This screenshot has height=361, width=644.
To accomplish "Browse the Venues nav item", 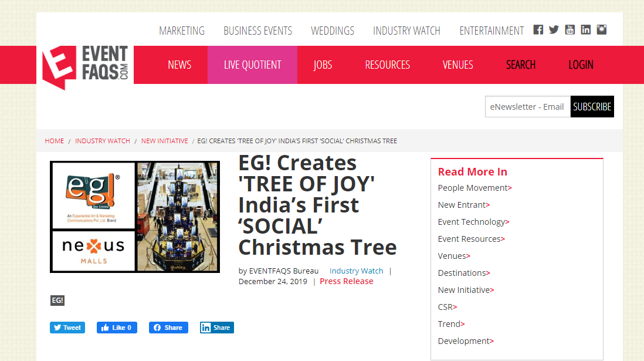I will (x=458, y=65).
